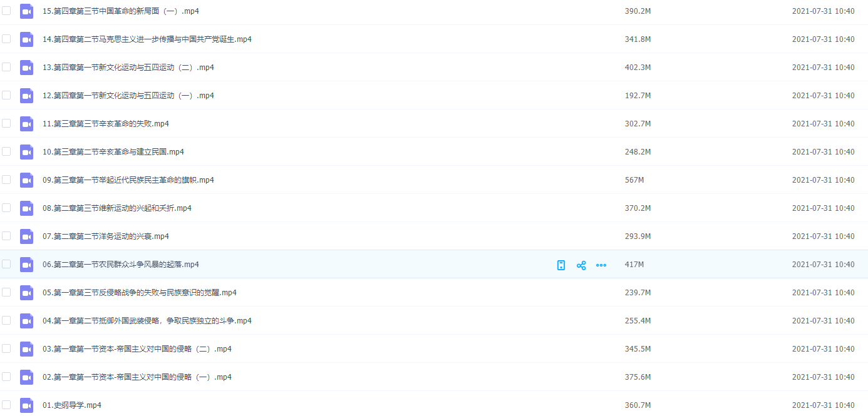Click the video icon for 03.第一章第一节
868x416 pixels.
26,349
